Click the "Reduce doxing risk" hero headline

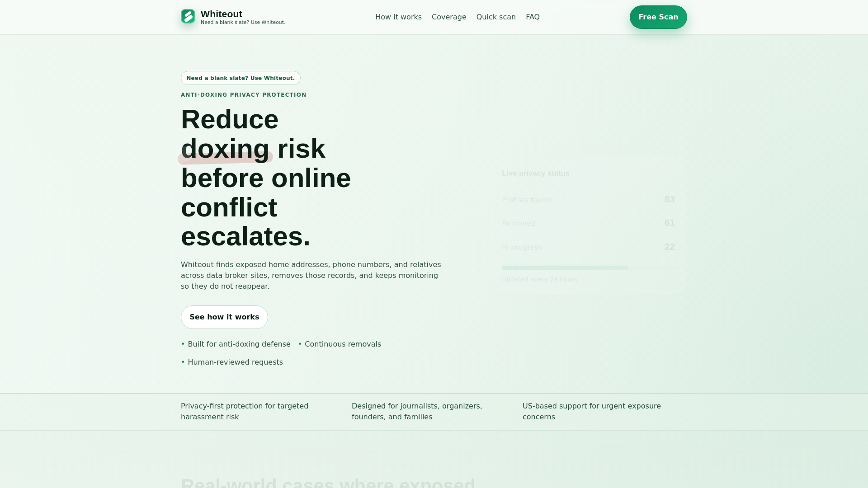tap(266, 178)
